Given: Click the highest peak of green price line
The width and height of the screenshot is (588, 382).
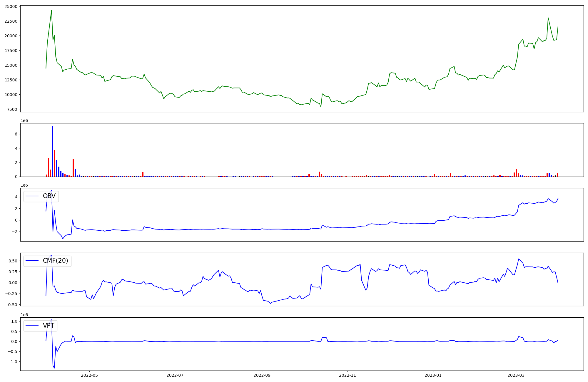Looking at the screenshot, I should click(51, 10).
